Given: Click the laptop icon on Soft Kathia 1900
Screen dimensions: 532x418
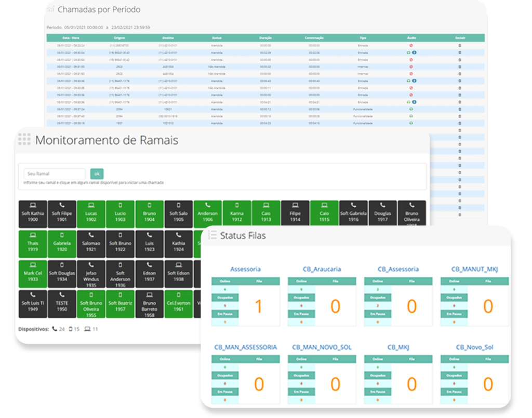Looking at the screenshot, I should [33, 206].
